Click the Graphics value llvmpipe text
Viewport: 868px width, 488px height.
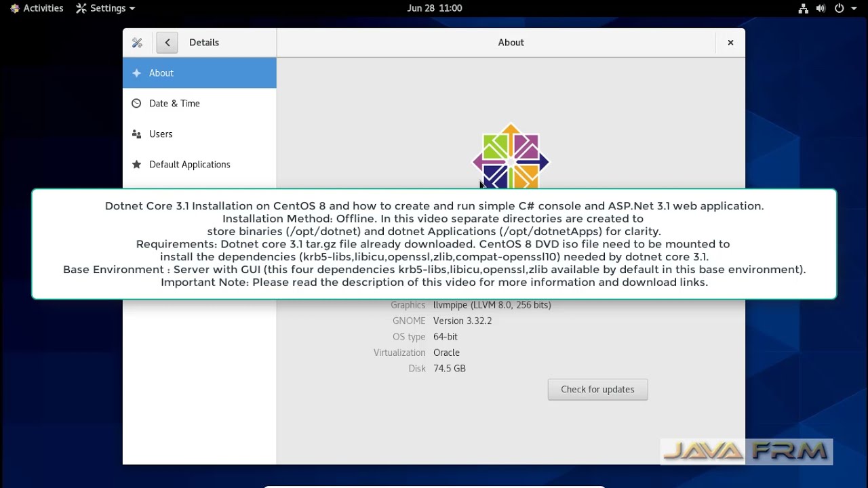click(x=492, y=305)
